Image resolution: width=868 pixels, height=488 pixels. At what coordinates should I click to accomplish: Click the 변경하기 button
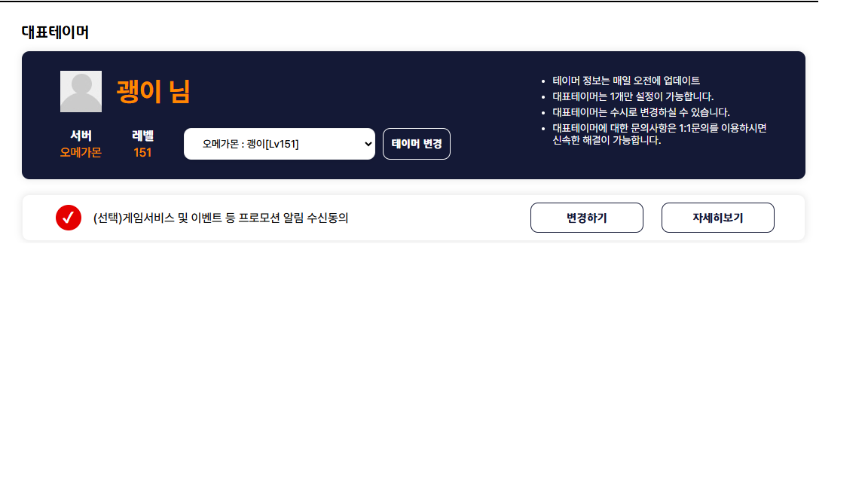coord(587,218)
